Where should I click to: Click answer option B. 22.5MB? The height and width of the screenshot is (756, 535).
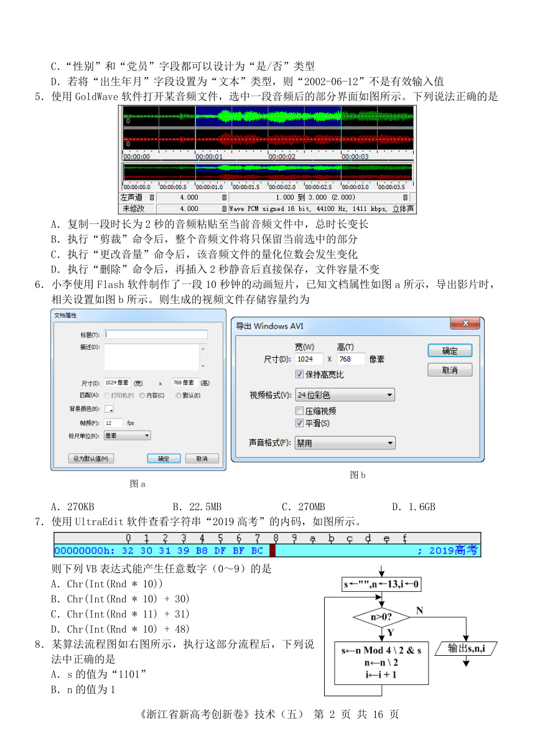[x=197, y=507]
